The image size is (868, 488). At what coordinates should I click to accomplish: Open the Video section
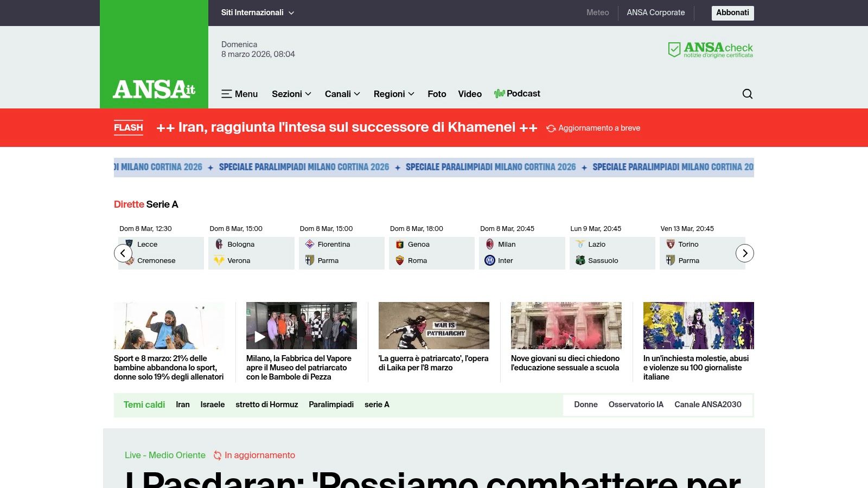coord(470,94)
